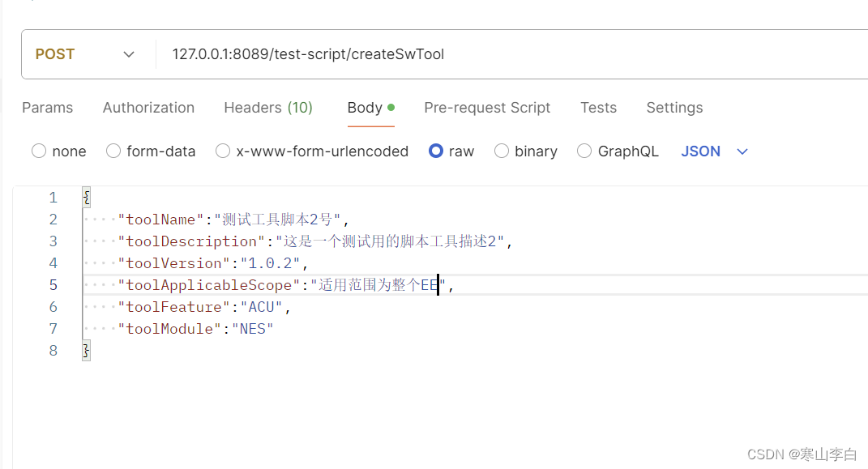
Task: Collapse the JSON block on line 1
Action: pos(85,197)
